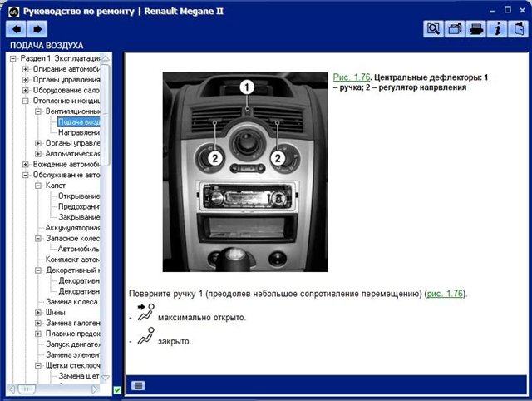Click the tree horizontal scroll left arrow
This screenshot has height=401, width=532.
pos(12,389)
